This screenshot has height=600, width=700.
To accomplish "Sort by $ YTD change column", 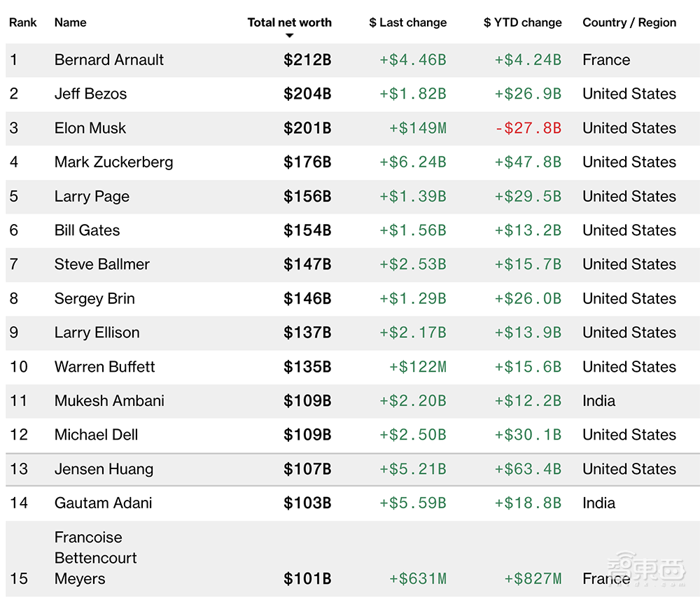I will click(522, 22).
